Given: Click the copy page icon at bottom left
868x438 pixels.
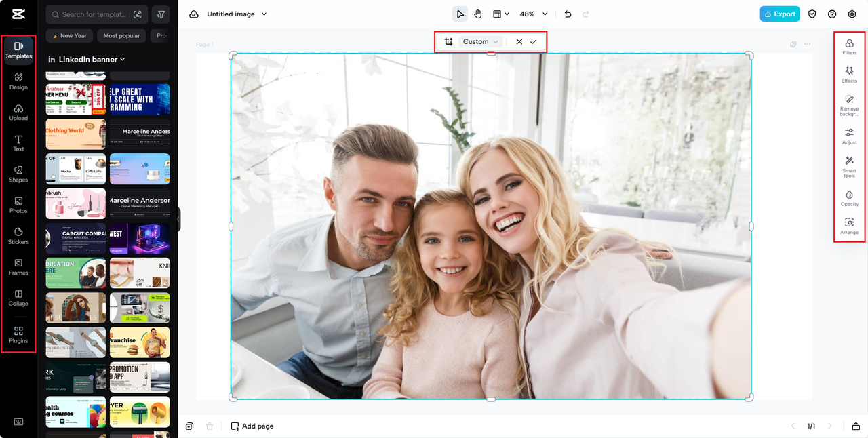Looking at the screenshot, I should pyautogui.click(x=190, y=426).
